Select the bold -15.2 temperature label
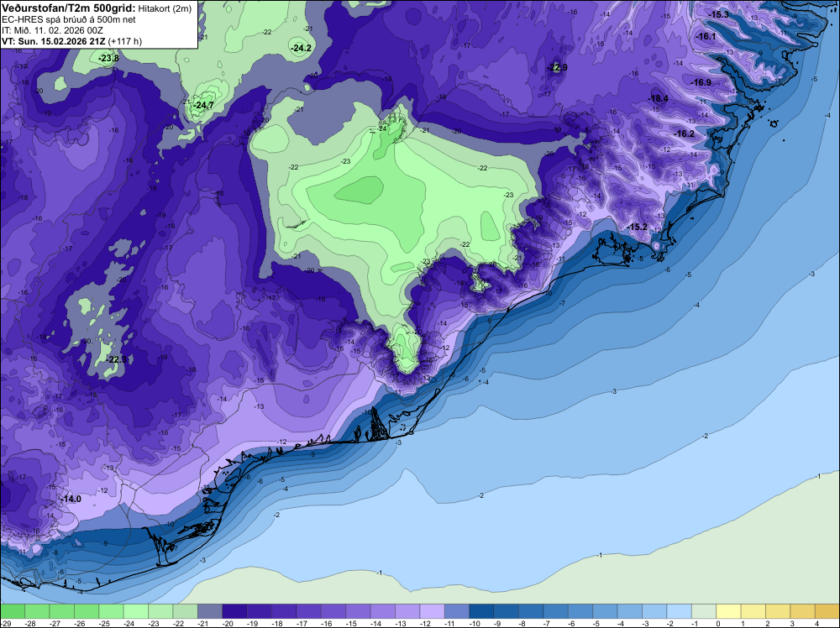This screenshot has width=840, height=628. [x=638, y=227]
